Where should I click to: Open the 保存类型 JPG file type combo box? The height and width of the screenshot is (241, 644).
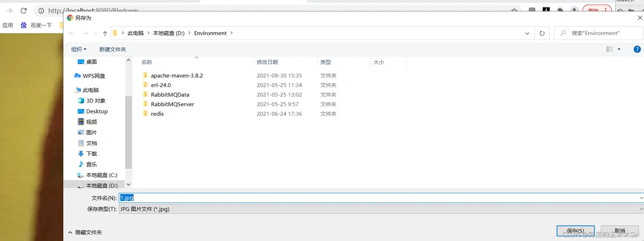[x=381, y=209]
